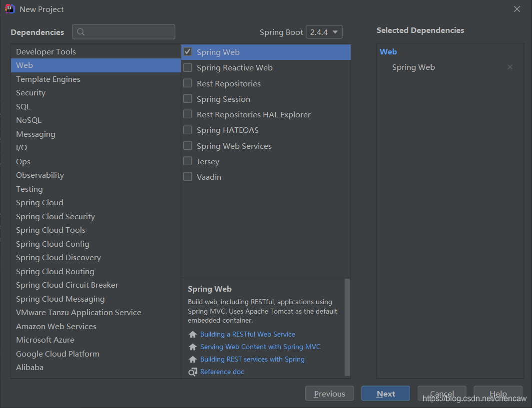Uncheck the Spring Web checkbox
This screenshot has height=408, width=532.
[x=188, y=52]
